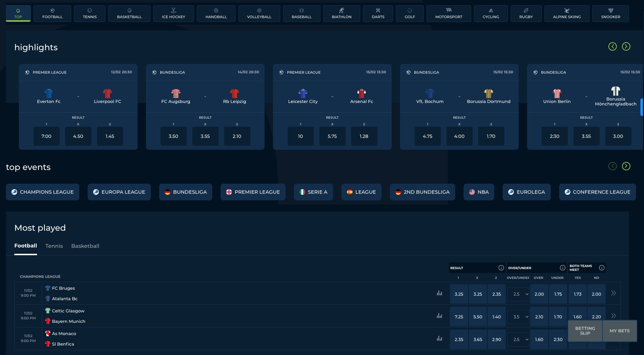Click the next arrow in highlights carousel
This screenshot has height=355, width=644.
[626, 46]
